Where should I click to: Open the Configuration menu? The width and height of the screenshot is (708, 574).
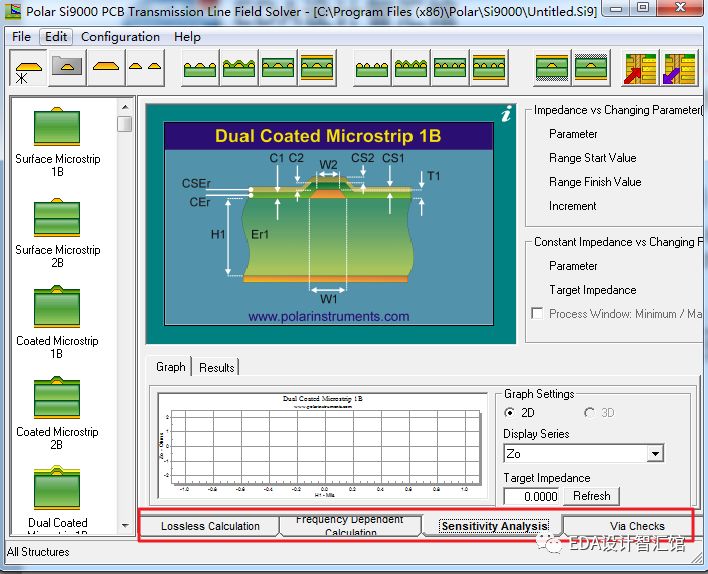tap(120, 37)
